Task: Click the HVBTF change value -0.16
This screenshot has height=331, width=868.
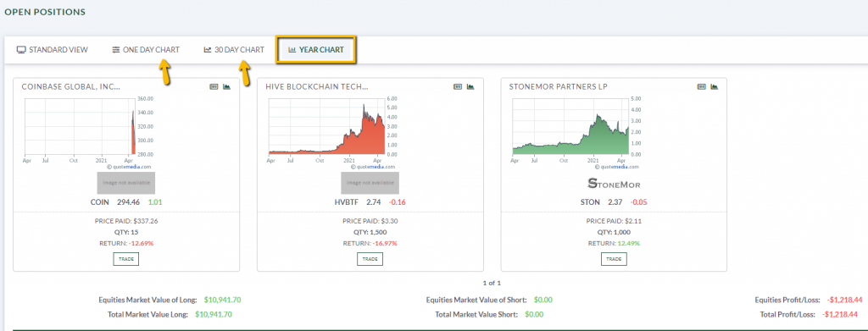Action: [398, 202]
